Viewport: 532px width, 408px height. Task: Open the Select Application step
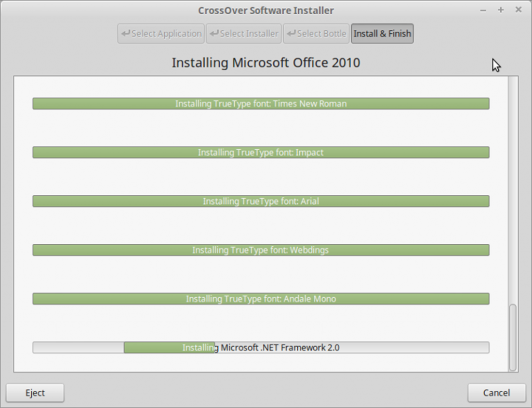point(161,34)
